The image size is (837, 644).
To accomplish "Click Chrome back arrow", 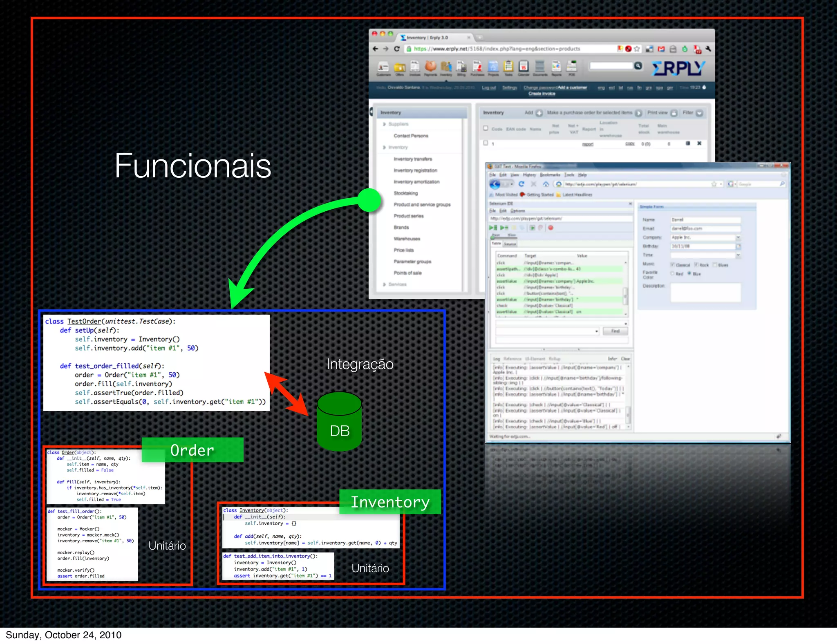I will coord(376,49).
